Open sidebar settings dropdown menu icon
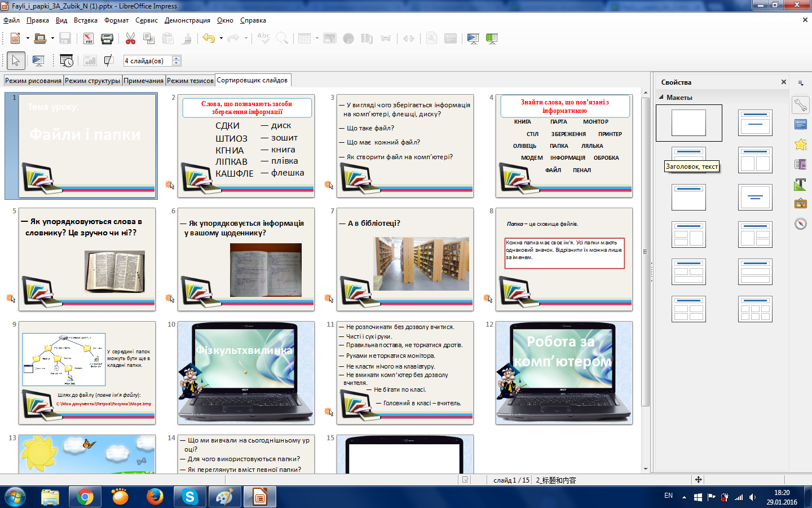Screen dimensions: 812x508 [801, 83]
